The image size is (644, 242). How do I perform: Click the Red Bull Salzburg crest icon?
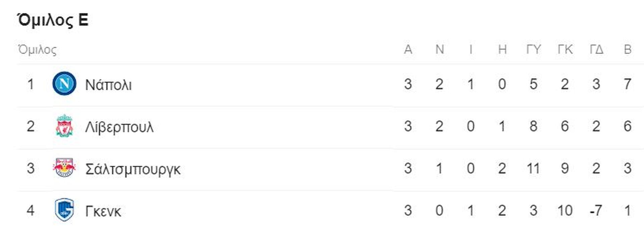(64, 167)
